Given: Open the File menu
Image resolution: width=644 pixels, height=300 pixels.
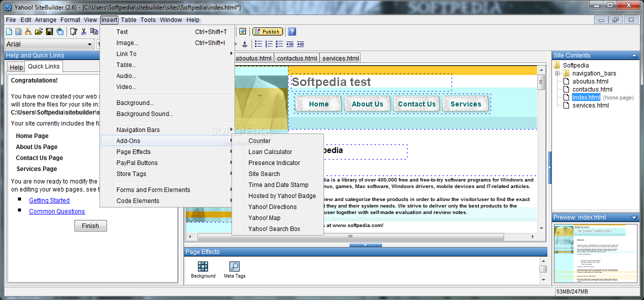Looking at the screenshot, I should pos(11,20).
